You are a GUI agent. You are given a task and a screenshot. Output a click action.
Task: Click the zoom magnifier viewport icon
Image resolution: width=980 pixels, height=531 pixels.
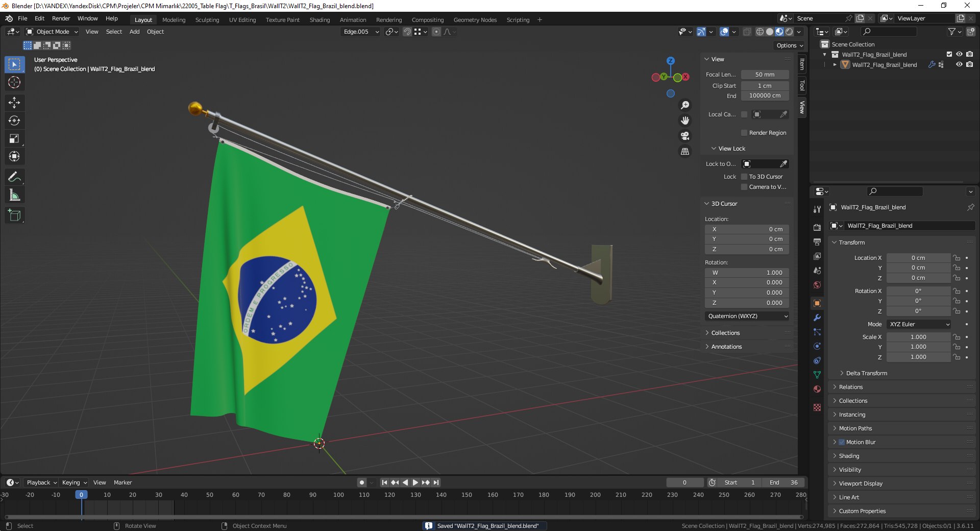point(685,105)
